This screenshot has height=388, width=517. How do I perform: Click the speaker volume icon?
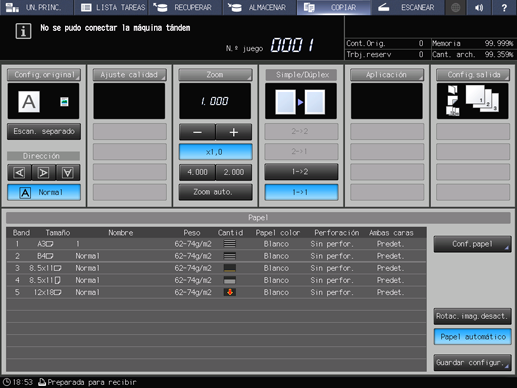479,7
